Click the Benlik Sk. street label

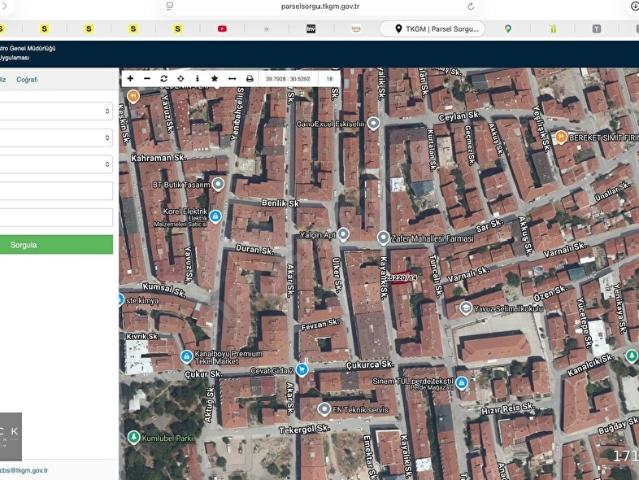tap(280, 203)
